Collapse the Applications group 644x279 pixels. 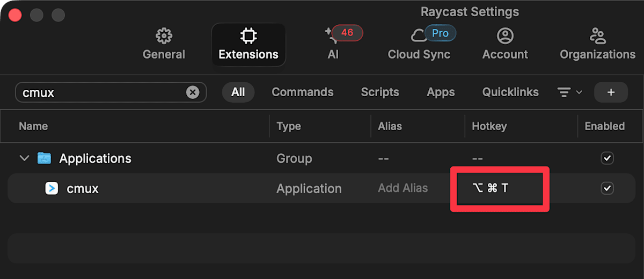[24, 159]
